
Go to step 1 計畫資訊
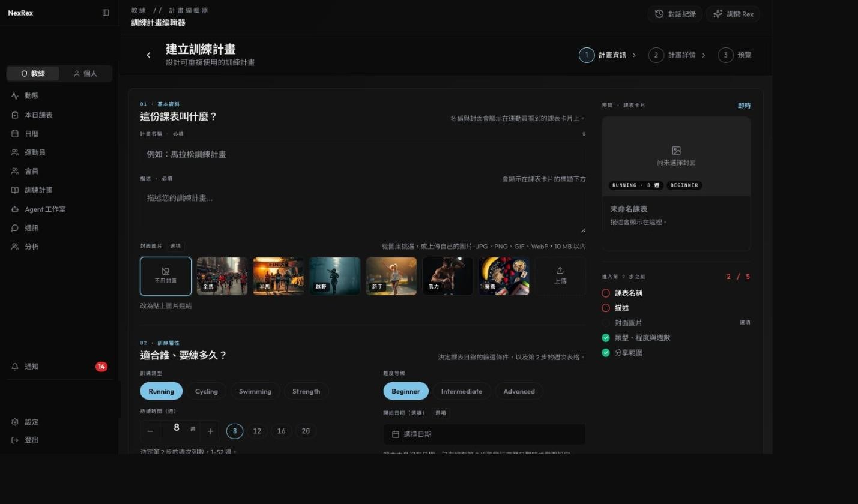pos(603,55)
